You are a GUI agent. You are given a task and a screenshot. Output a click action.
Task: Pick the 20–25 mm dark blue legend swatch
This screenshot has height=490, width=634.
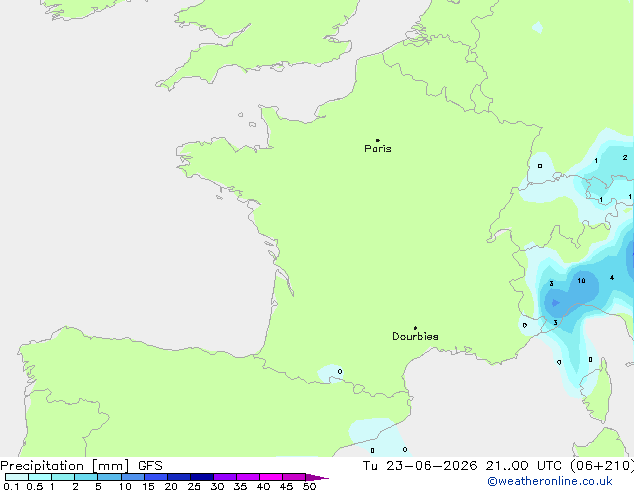click(178, 477)
